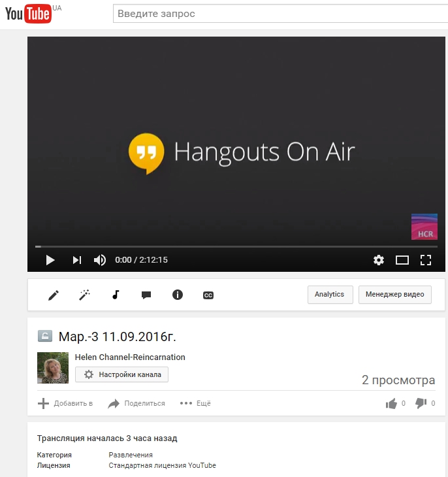Skip to the next video
This screenshot has width=448, height=477.
[x=76, y=260]
